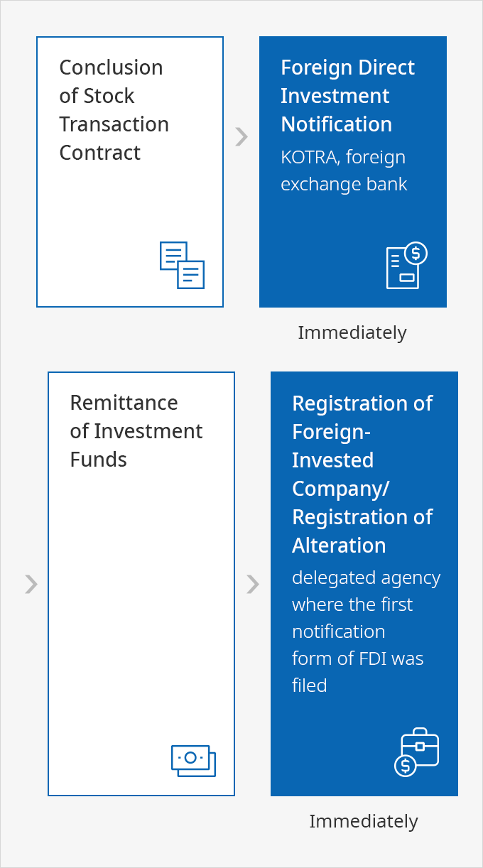Click the briefcase with dollar coin icon

tap(417, 752)
